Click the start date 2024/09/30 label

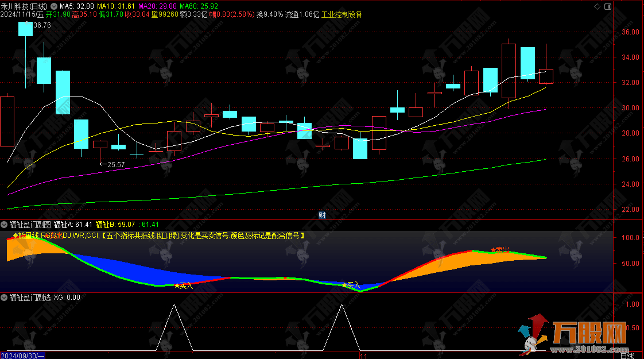click(22, 356)
